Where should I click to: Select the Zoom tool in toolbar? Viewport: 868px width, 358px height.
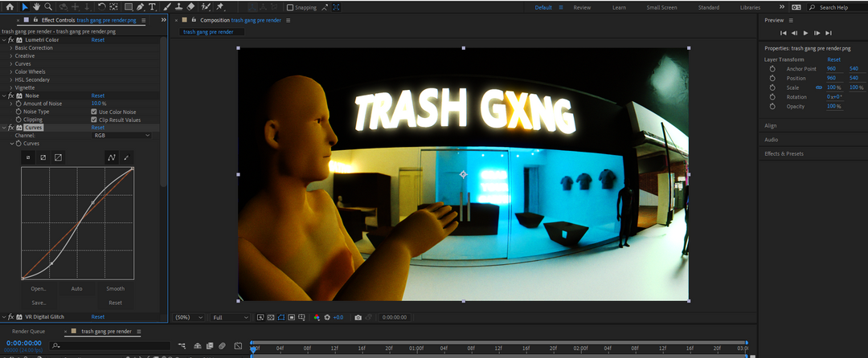click(x=48, y=7)
